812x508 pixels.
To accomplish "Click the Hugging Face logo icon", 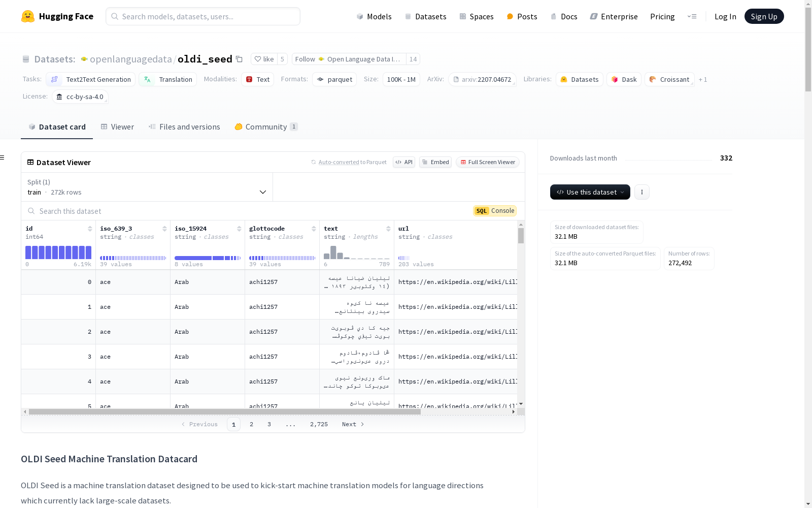I will click(28, 16).
